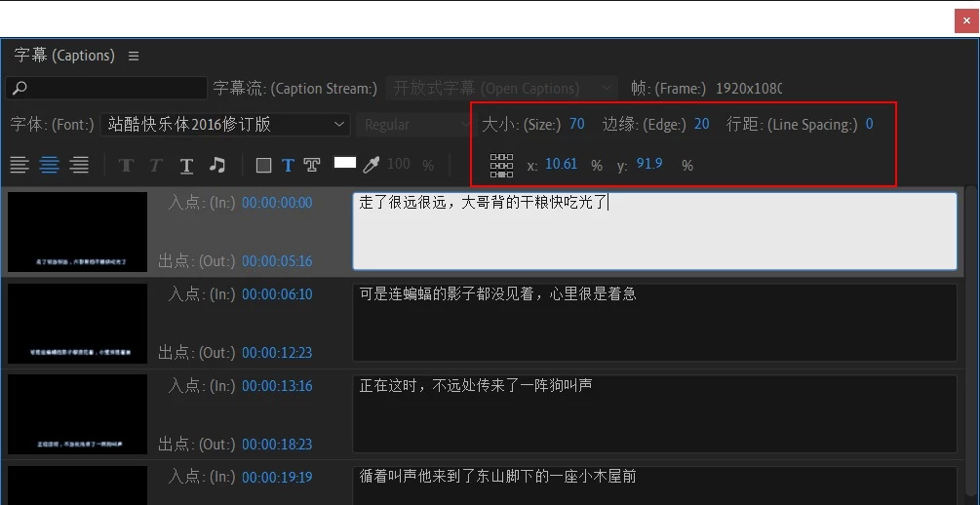Edit the Size value 70

click(577, 124)
